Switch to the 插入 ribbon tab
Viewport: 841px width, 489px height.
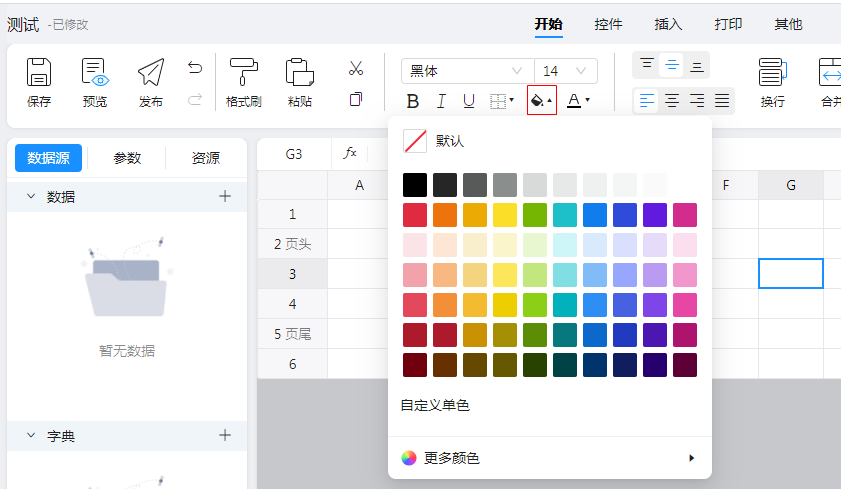click(668, 24)
